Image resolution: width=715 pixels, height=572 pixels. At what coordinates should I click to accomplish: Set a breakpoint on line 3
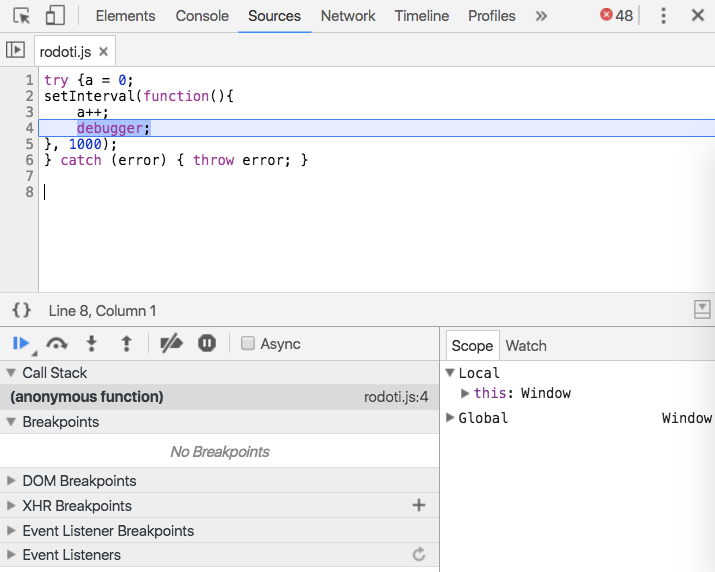pos(30,112)
